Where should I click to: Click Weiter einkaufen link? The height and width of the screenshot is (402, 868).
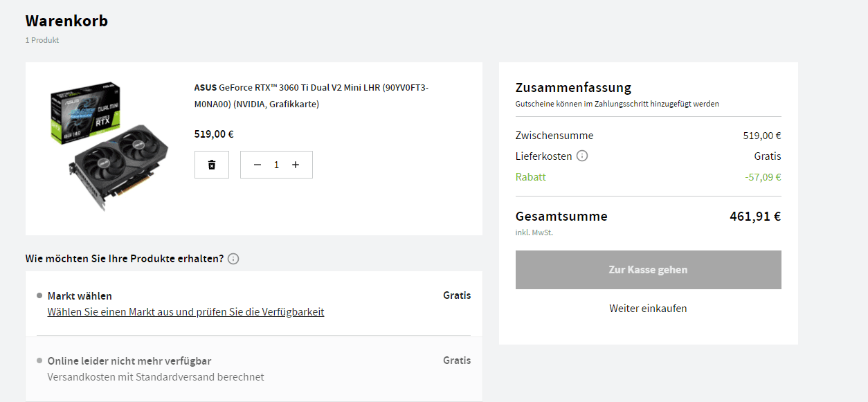click(x=649, y=309)
